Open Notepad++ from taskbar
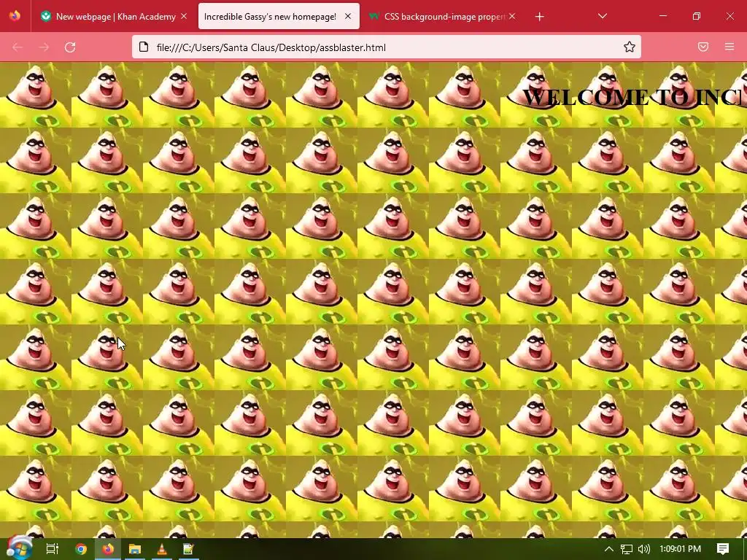Screen dimensions: 747x560 tap(189, 549)
